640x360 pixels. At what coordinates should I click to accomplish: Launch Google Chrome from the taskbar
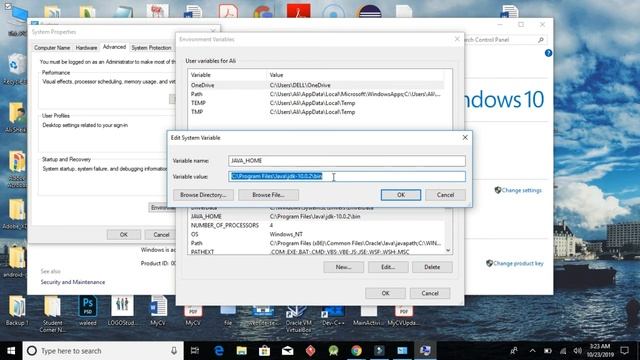(x=356, y=351)
